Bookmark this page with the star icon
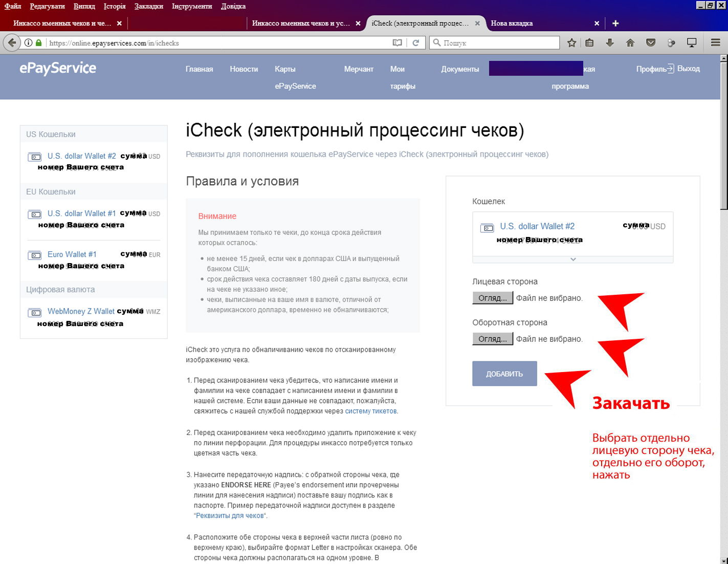The image size is (728, 564). (x=571, y=43)
